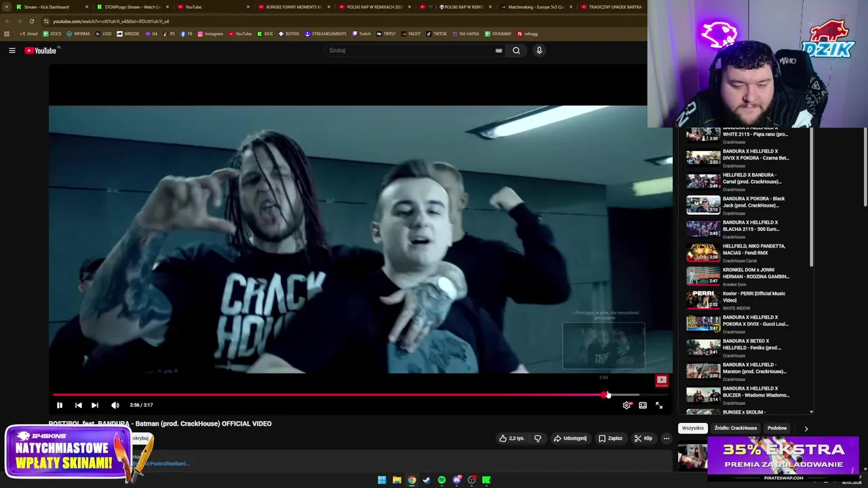The image size is (868, 488).
Task: Pause the playing video
Action: coord(60,405)
